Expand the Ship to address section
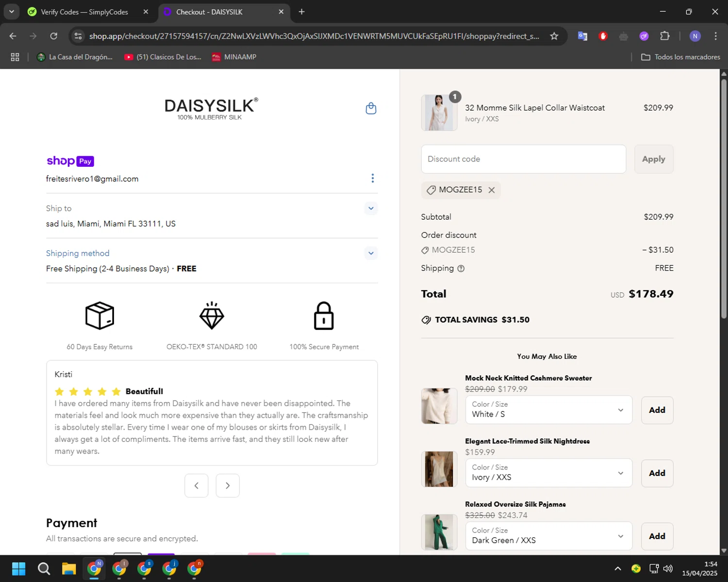Screen dimensions: 728x582 371,209
